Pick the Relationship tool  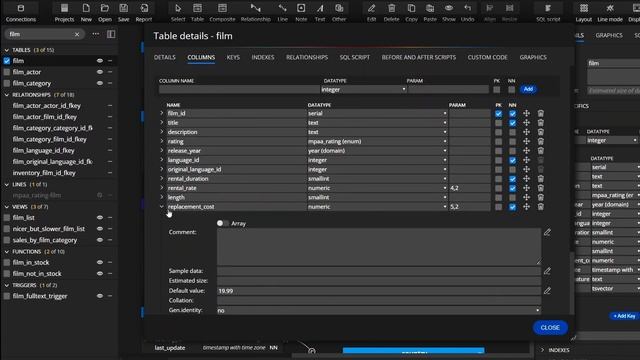(256, 12)
